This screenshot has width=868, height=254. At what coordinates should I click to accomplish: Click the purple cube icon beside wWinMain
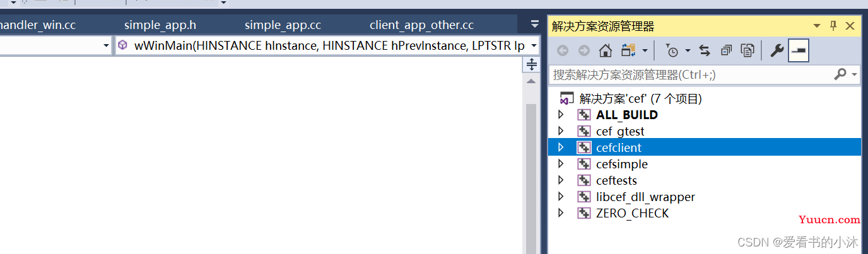(x=122, y=45)
